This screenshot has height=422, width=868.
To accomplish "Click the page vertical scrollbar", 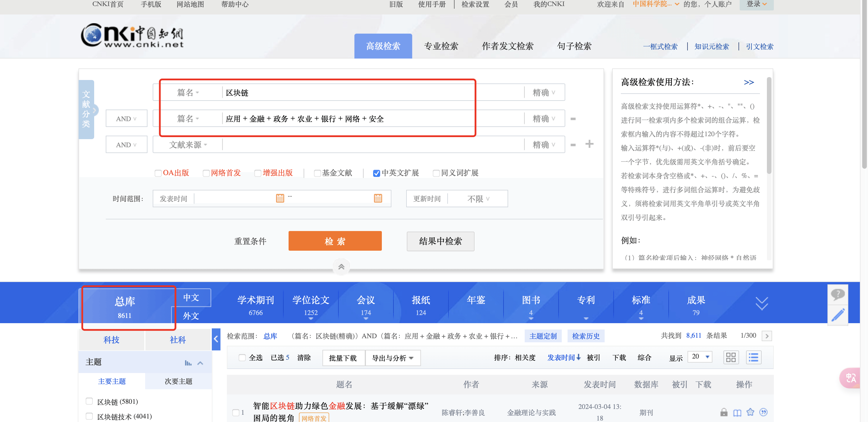I will click(x=864, y=84).
